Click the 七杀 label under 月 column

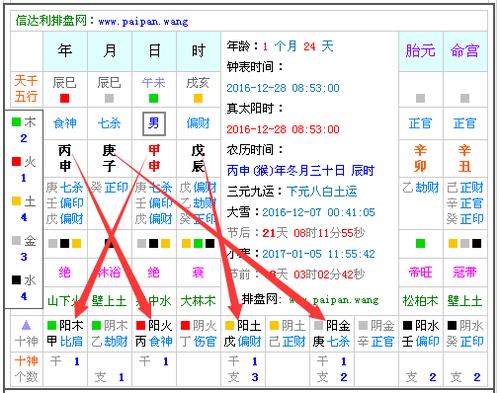[109, 123]
